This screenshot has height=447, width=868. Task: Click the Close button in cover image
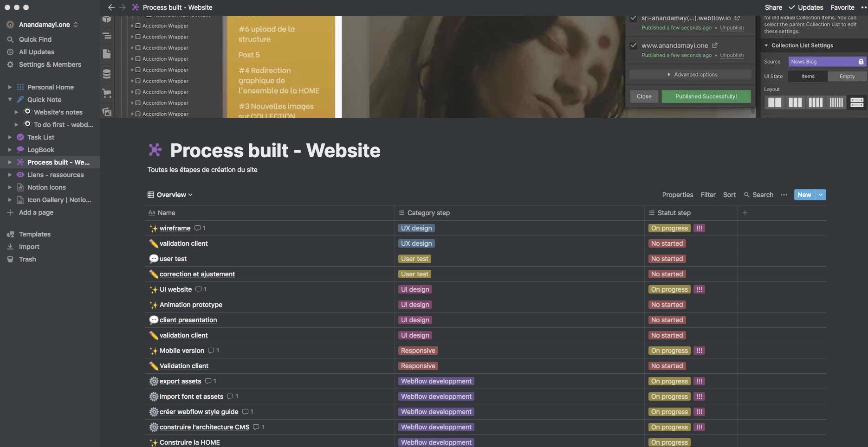pyautogui.click(x=644, y=96)
